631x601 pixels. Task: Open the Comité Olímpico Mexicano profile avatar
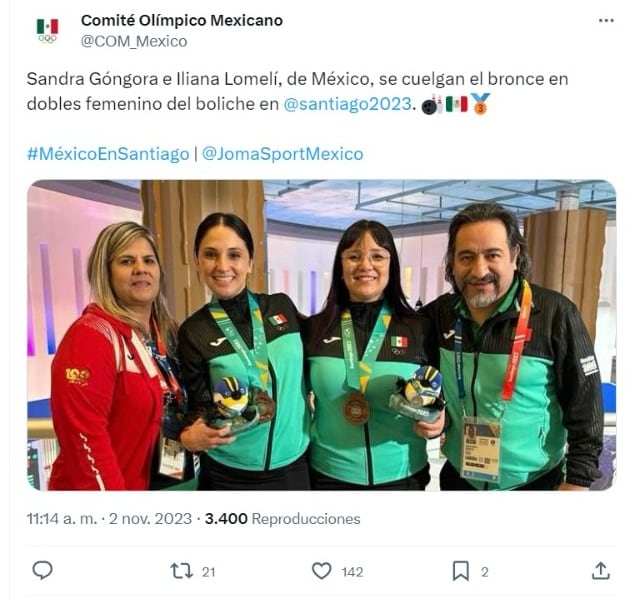click(47, 30)
